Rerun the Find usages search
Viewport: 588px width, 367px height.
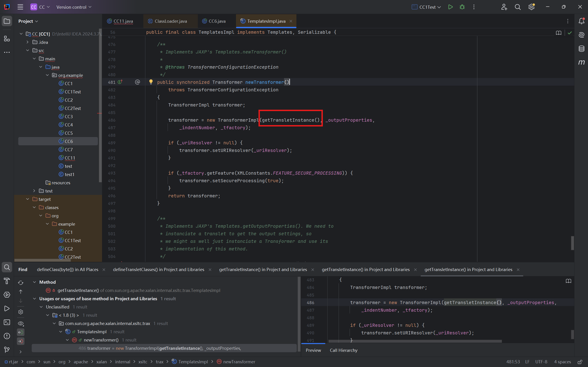21,282
